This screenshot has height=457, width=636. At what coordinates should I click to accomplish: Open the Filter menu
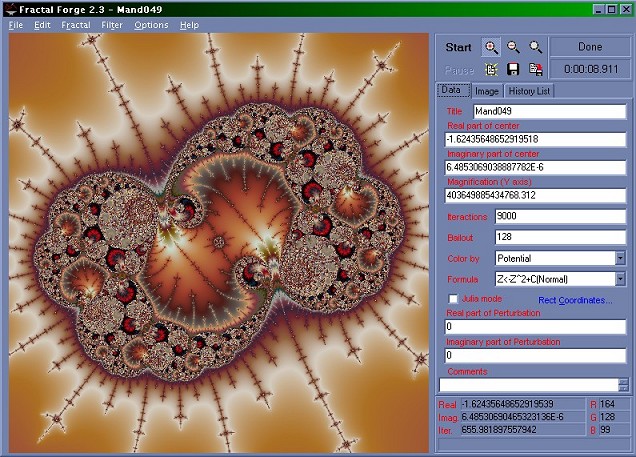[x=112, y=25]
